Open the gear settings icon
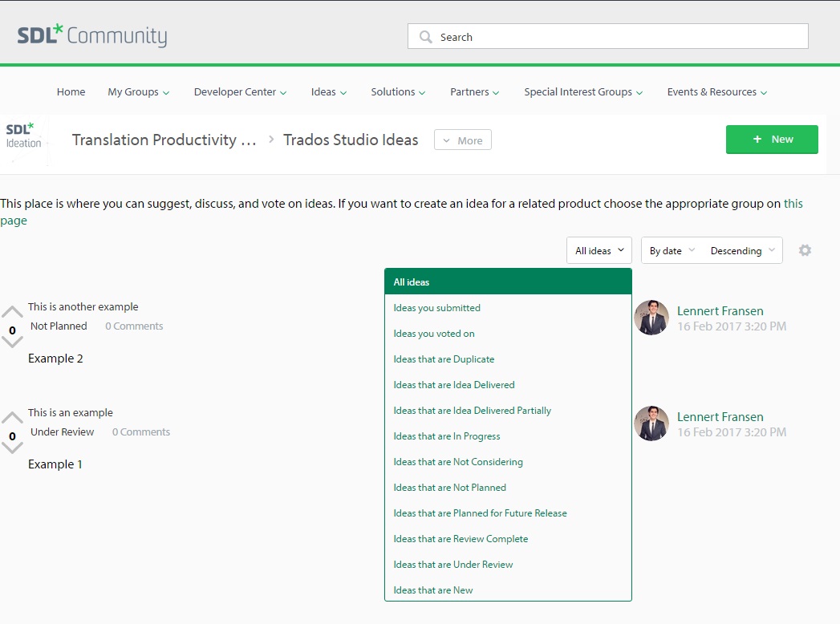 coord(805,250)
